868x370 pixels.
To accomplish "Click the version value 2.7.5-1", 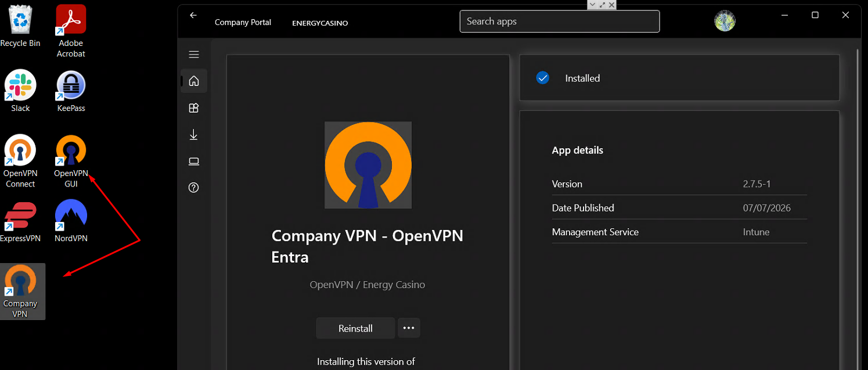I will (757, 184).
